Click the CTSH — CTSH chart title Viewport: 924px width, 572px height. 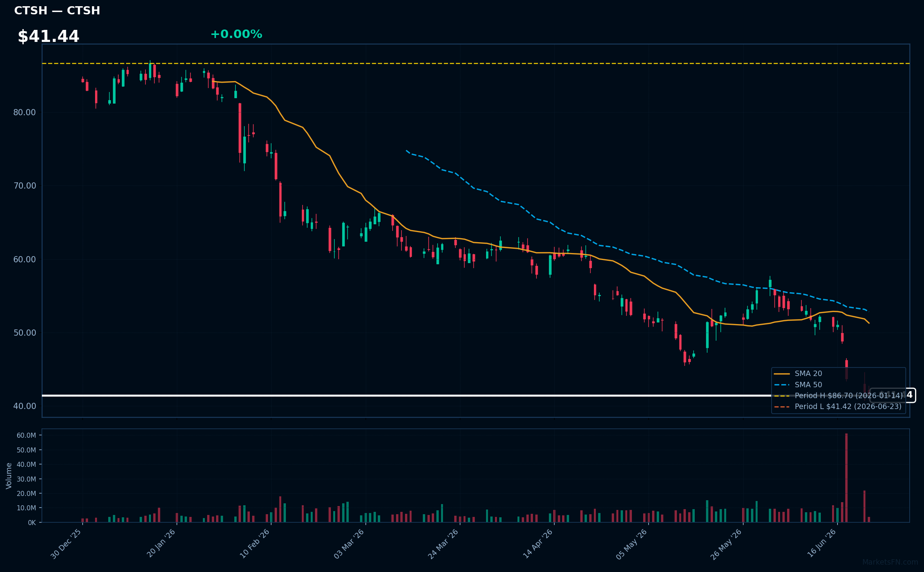point(57,10)
